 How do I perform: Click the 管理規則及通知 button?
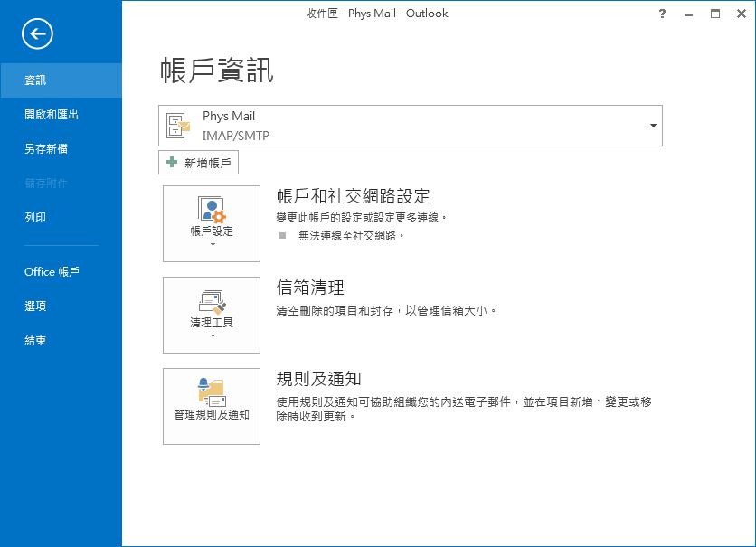coord(212,406)
